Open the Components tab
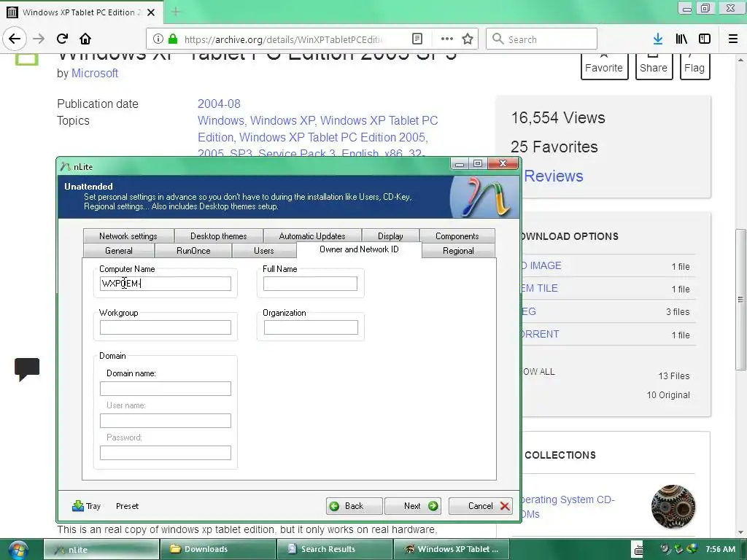 457,236
